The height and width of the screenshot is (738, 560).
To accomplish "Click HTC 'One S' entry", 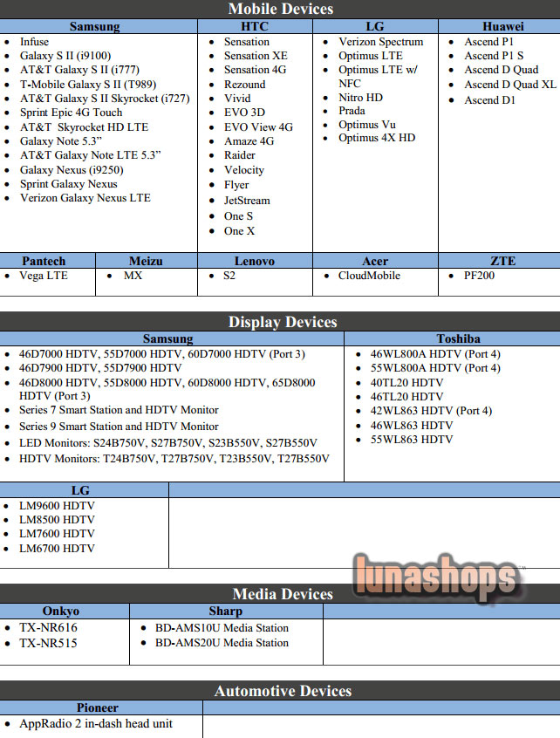I will [238, 216].
